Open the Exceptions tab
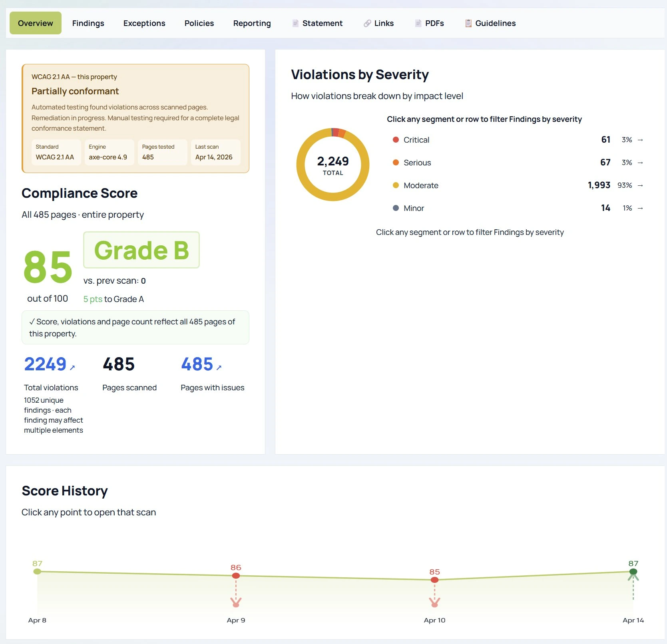Image resolution: width=667 pixels, height=644 pixels. pos(144,23)
